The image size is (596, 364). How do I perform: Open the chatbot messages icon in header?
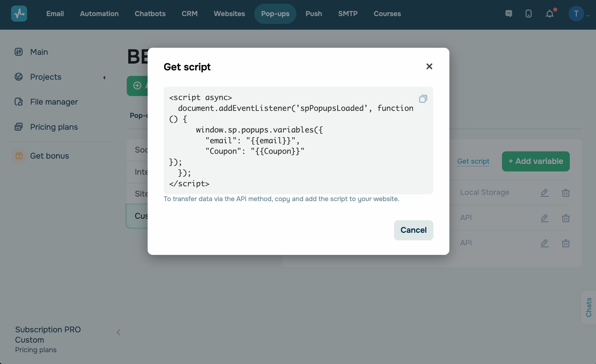508,14
